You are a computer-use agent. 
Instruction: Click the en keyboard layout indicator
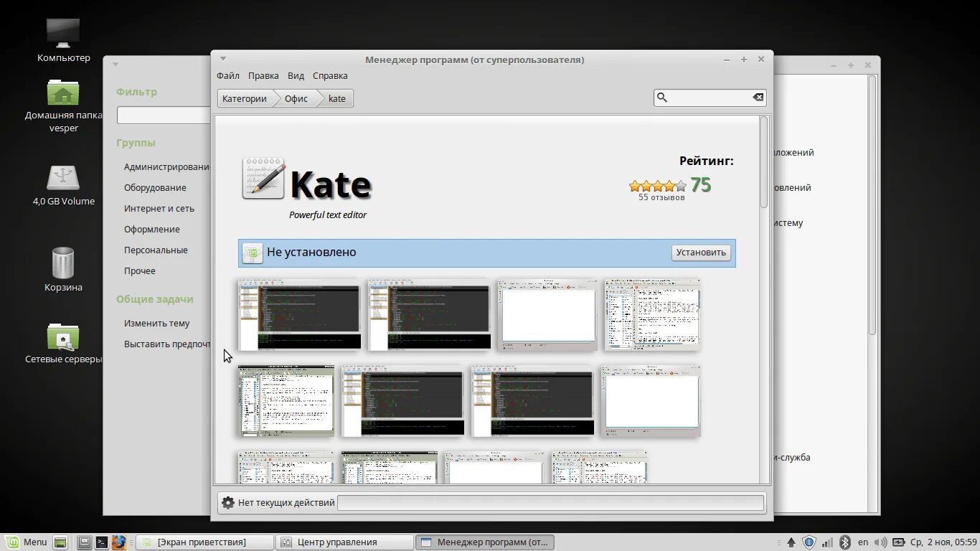click(863, 542)
